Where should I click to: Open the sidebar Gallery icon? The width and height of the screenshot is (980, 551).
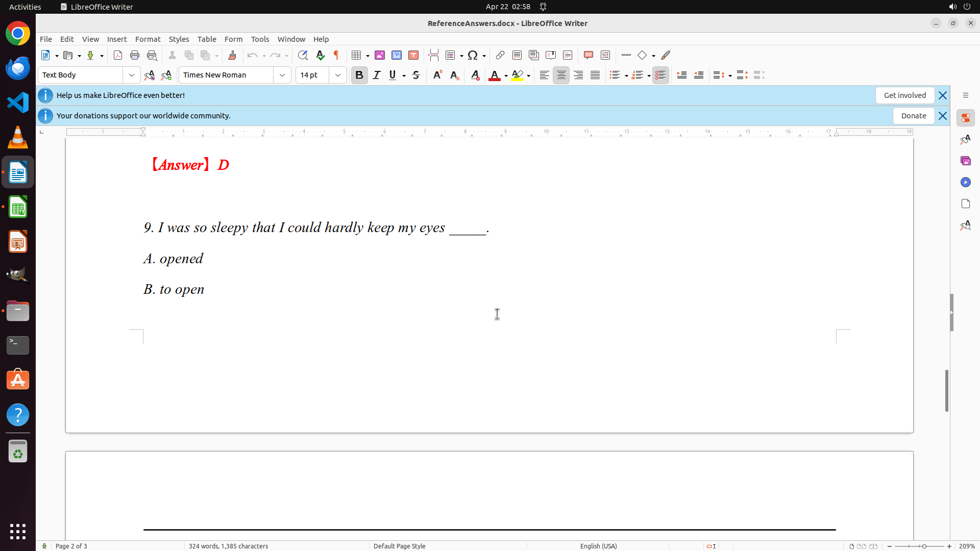click(965, 161)
